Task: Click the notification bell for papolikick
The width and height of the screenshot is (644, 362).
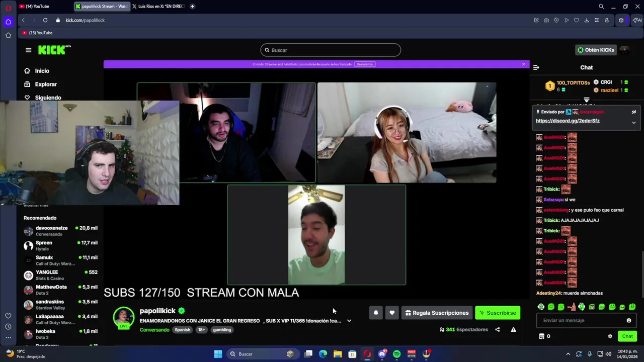Action: [376, 313]
